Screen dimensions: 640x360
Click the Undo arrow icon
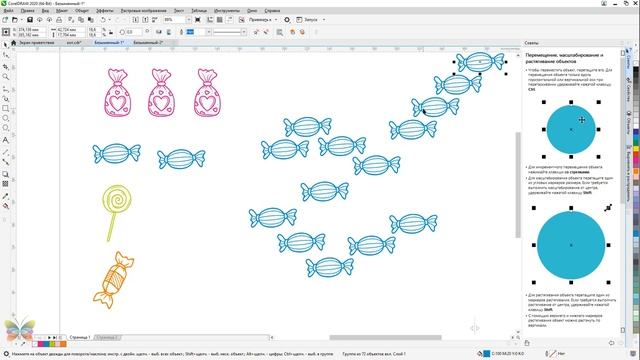103,20
